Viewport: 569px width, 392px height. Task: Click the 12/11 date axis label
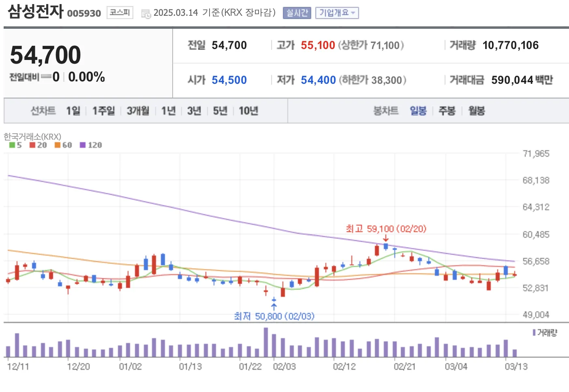(x=18, y=366)
